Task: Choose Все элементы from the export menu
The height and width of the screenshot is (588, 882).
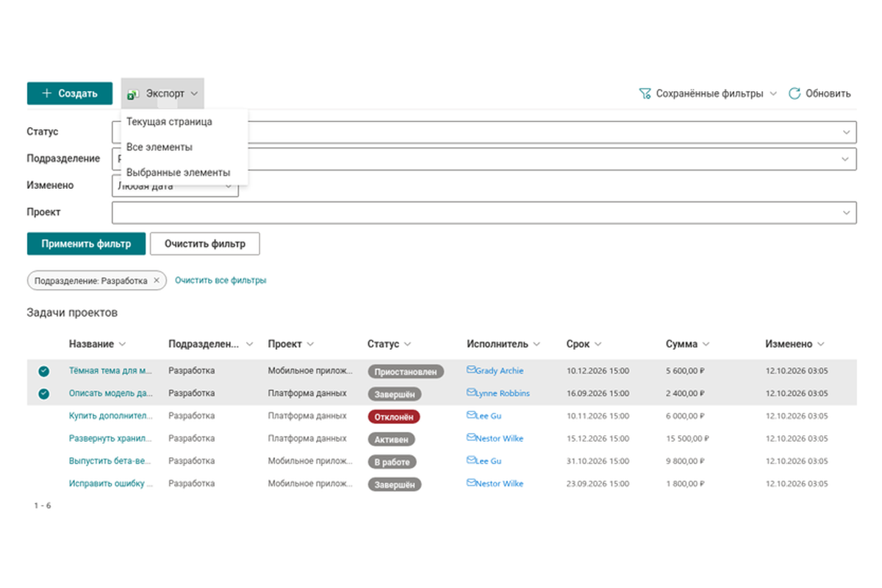Action: 184,147
